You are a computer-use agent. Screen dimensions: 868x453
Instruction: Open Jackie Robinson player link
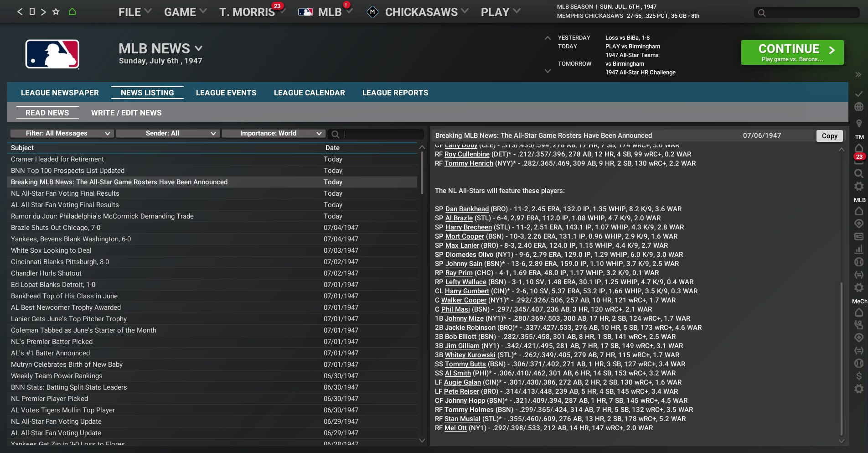coord(470,328)
